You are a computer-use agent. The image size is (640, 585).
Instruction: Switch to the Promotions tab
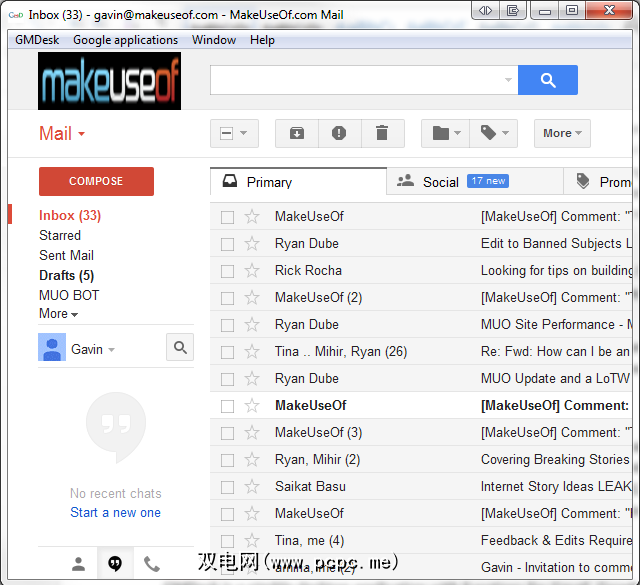tap(598, 182)
